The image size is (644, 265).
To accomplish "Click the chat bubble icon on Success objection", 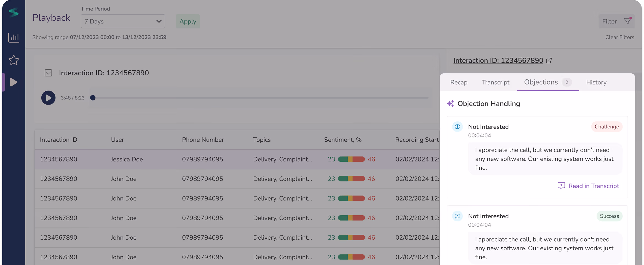I will coord(457,216).
